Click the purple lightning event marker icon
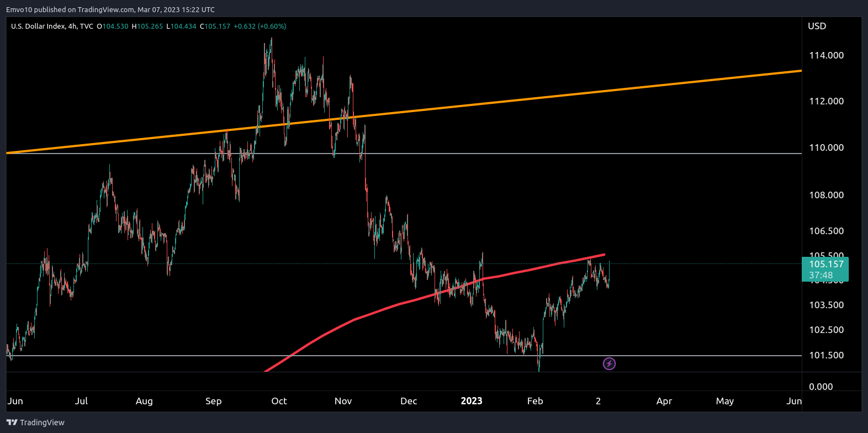 (609, 363)
